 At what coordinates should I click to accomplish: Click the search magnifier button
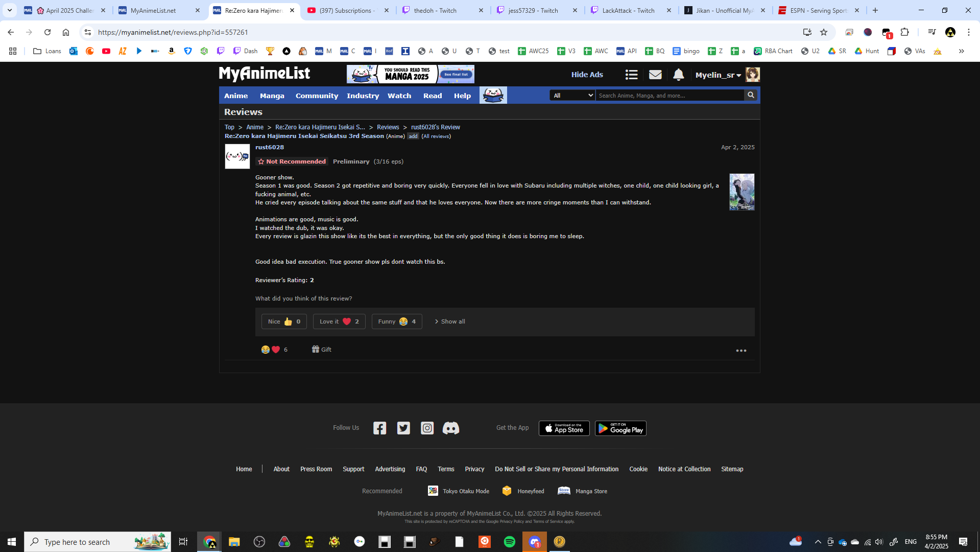(751, 95)
